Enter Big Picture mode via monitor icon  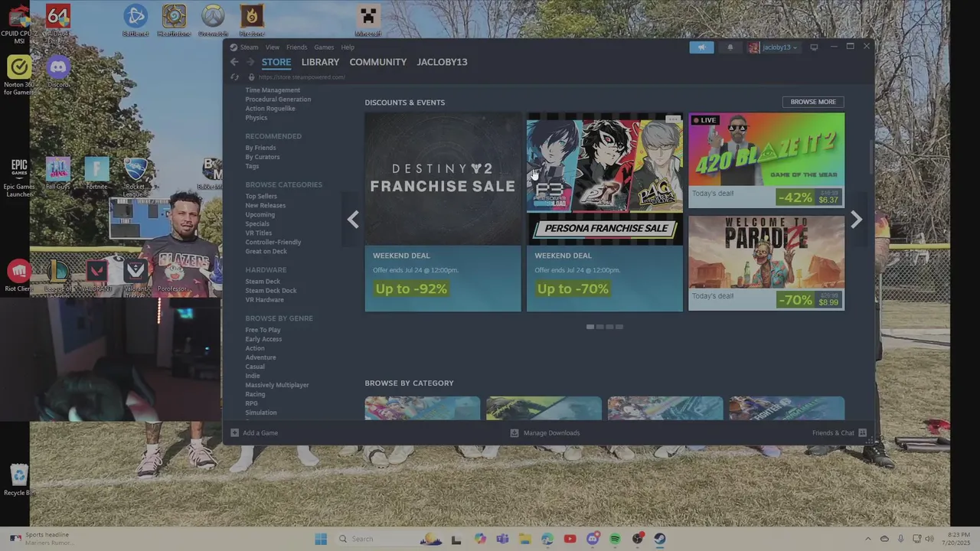tap(814, 47)
